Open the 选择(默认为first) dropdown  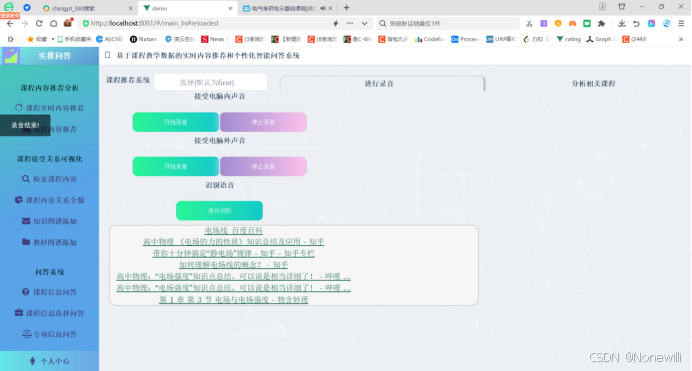pyautogui.click(x=210, y=82)
